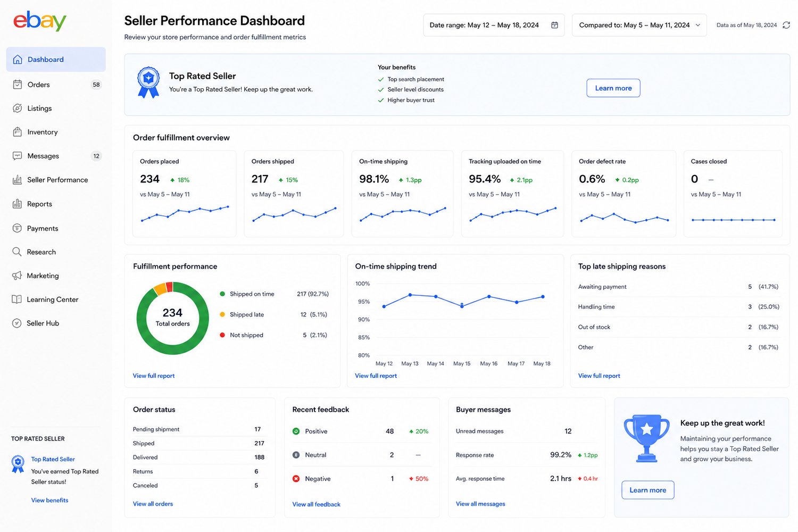
Task: Open View full report under On-time shipping trend
Action: tap(376, 376)
